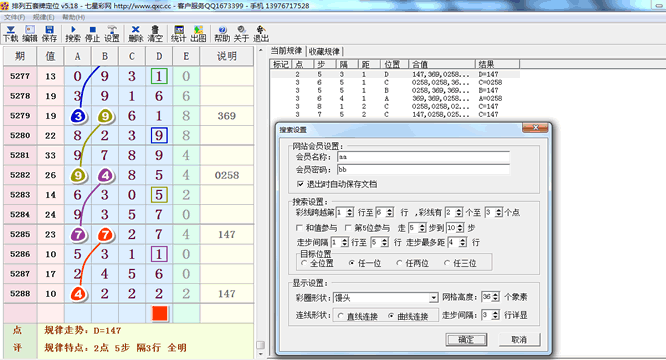This screenshot has width=666, height=360.
Task: Click the red circled 7 in row 5285
Action: [105, 234]
